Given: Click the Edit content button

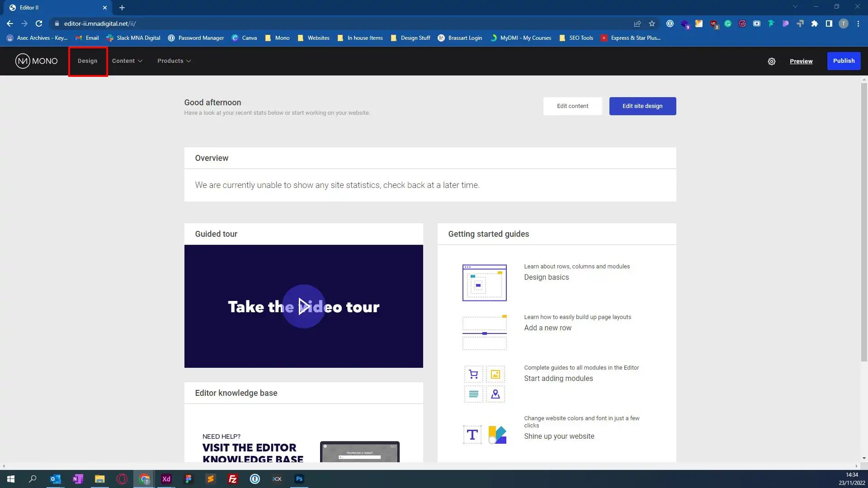Looking at the screenshot, I should pos(572,106).
